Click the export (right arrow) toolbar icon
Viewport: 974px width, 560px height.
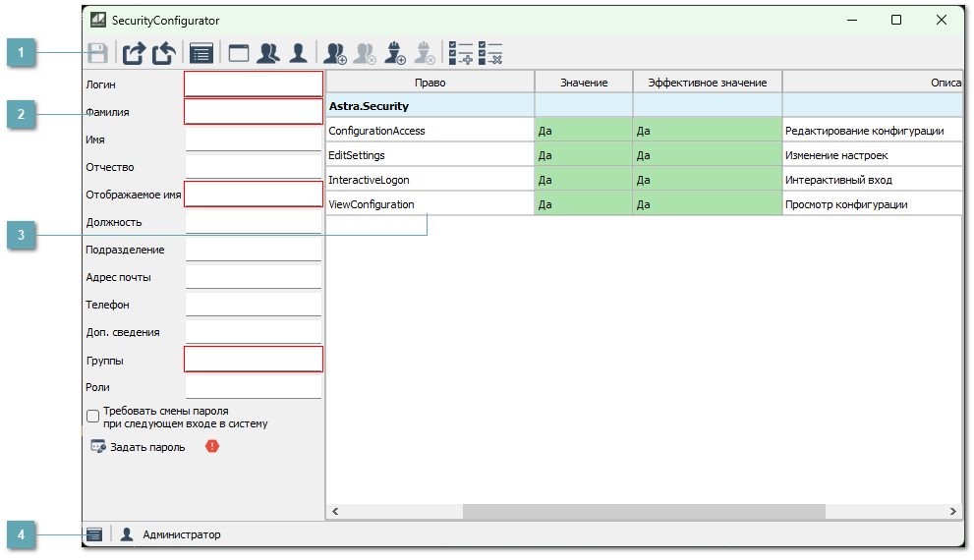(x=134, y=53)
